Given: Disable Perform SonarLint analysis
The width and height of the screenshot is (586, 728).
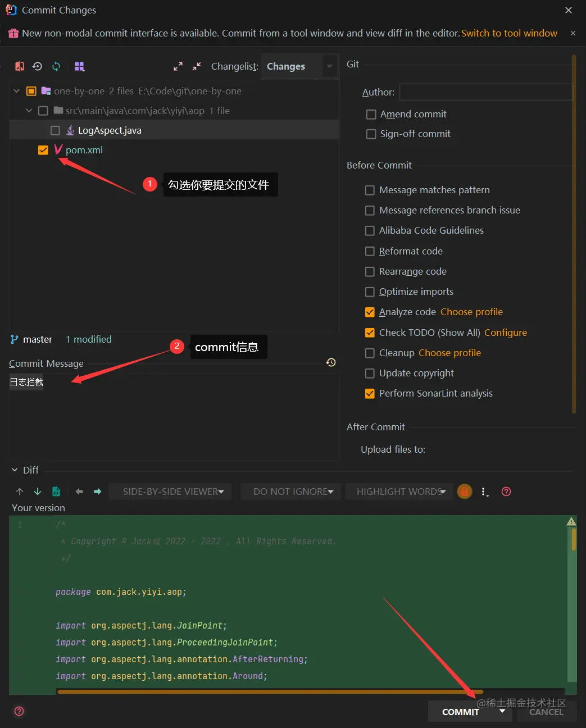Looking at the screenshot, I should 370,393.
